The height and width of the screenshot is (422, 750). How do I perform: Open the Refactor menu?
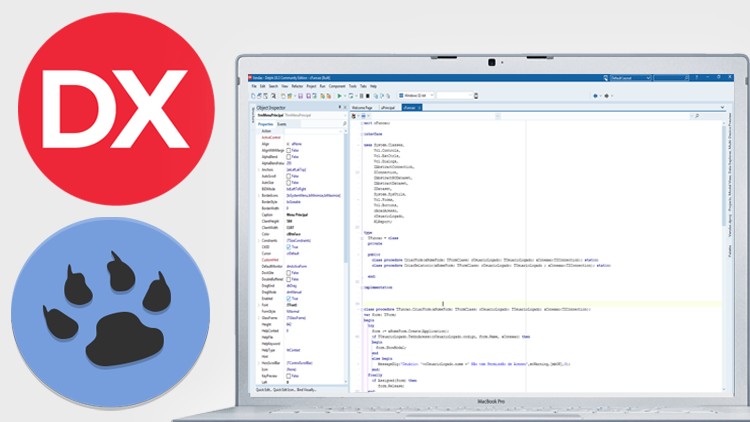pos(297,86)
